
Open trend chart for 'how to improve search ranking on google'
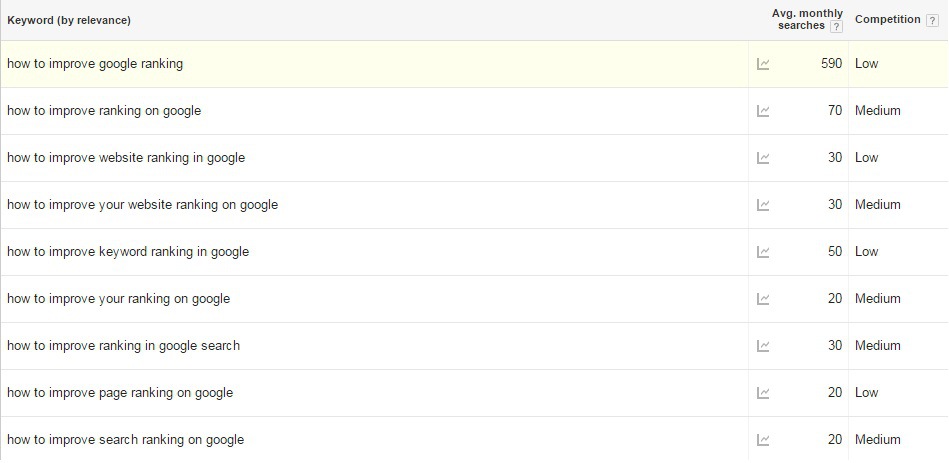click(x=763, y=440)
